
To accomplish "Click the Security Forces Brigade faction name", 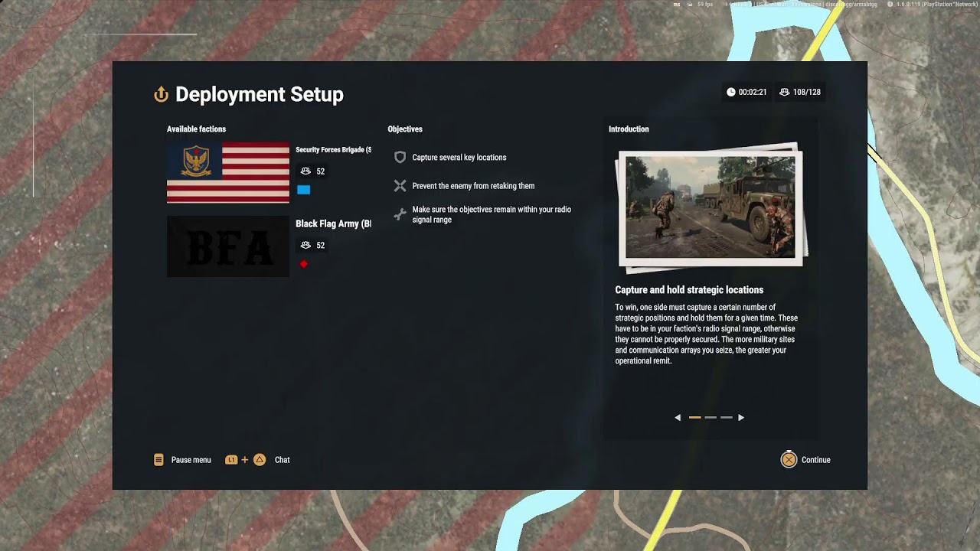I will click(333, 150).
